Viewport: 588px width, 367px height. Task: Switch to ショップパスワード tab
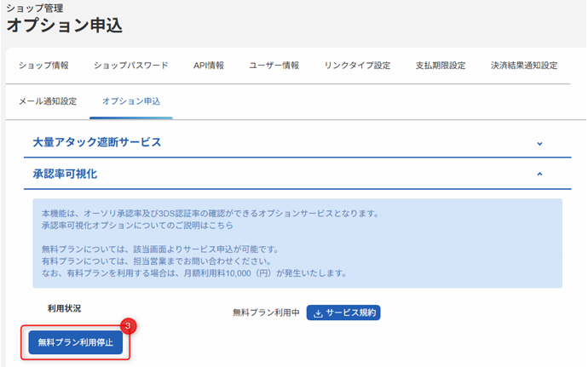tap(131, 66)
